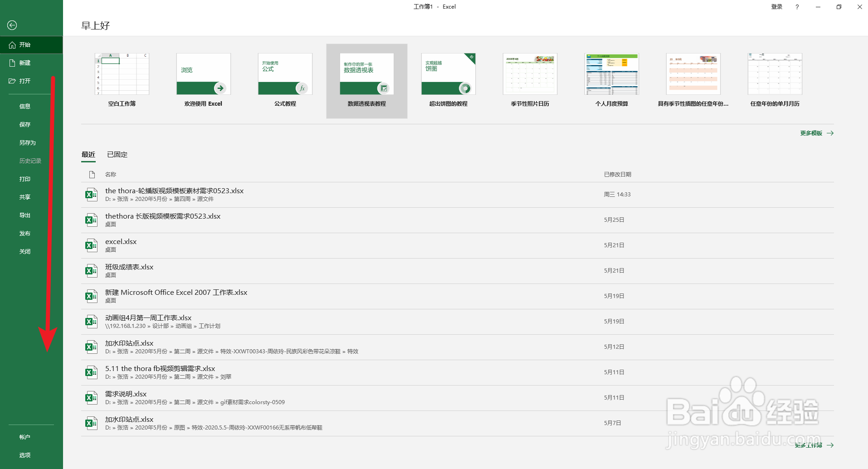868x469 pixels.
Task: Click the 5月12日 modified date
Action: coord(614,347)
